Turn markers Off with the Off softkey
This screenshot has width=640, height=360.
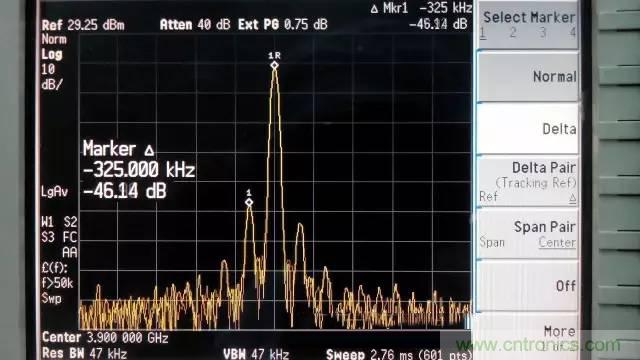click(x=527, y=286)
